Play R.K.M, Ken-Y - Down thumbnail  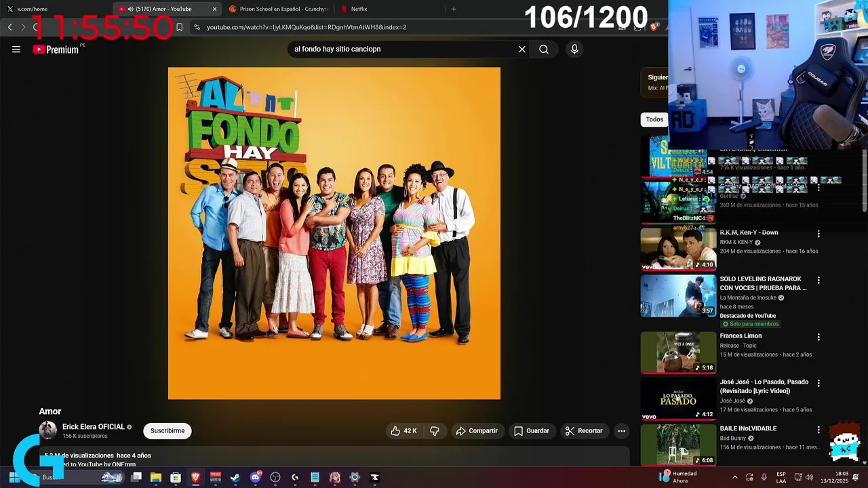[678, 249]
